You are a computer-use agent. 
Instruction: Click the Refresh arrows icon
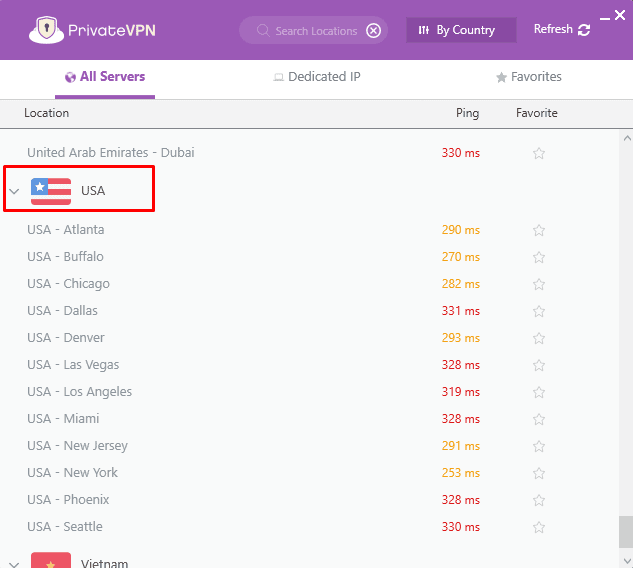(584, 30)
